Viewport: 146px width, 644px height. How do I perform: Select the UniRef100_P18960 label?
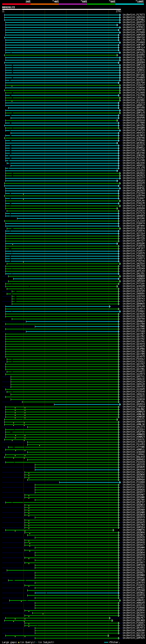pyautogui.click(x=134, y=312)
